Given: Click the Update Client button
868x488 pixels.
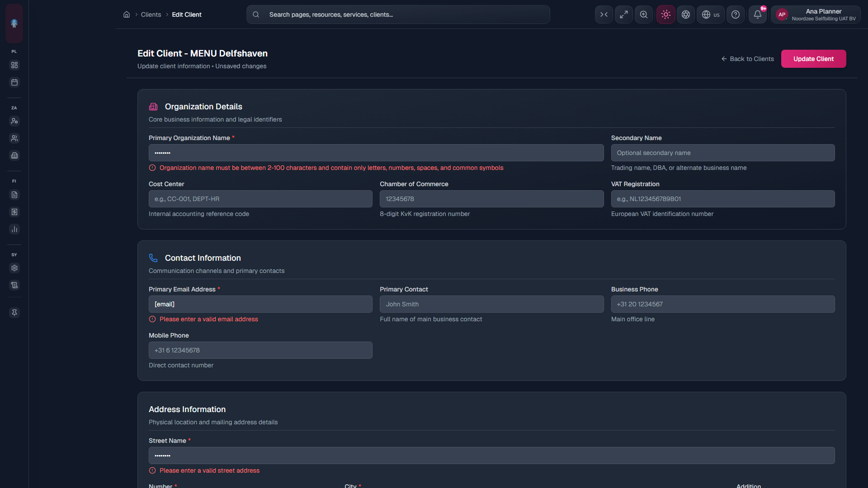Looking at the screenshot, I should pyautogui.click(x=813, y=59).
